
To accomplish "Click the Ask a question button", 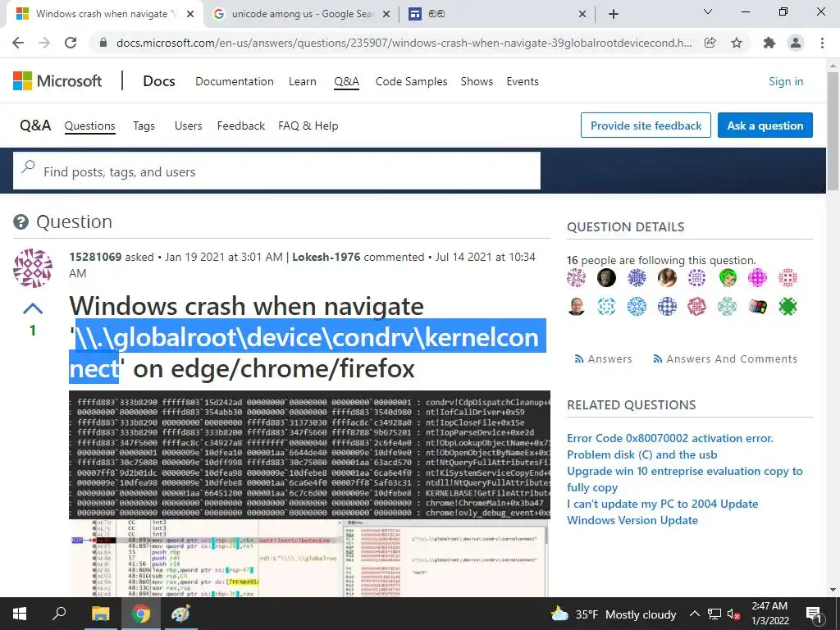I will click(x=765, y=126).
